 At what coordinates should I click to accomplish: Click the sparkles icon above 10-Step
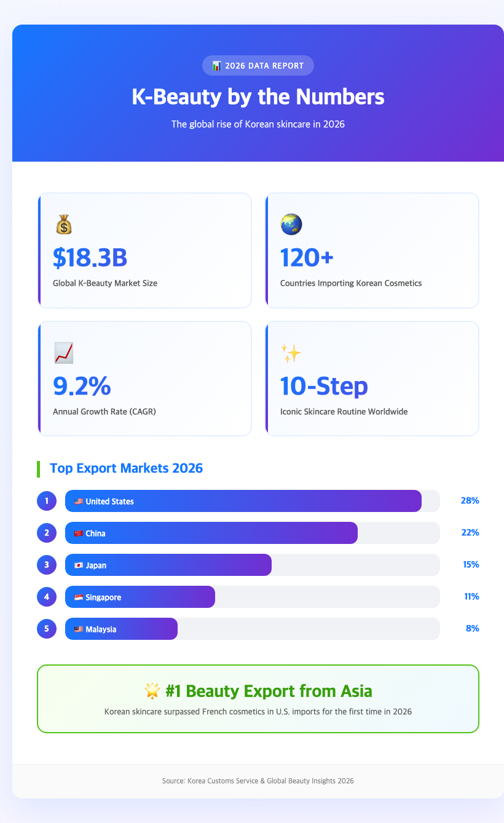pyautogui.click(x=291, y=353)
